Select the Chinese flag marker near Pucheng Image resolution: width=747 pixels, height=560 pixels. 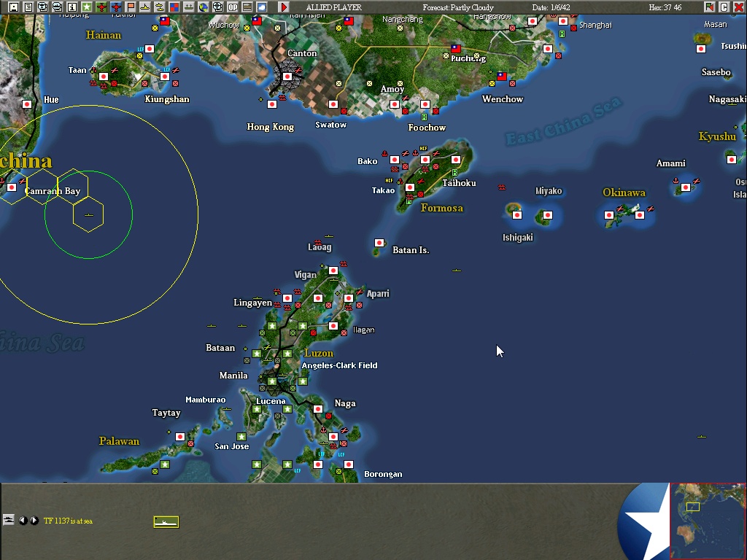(456, 49)
